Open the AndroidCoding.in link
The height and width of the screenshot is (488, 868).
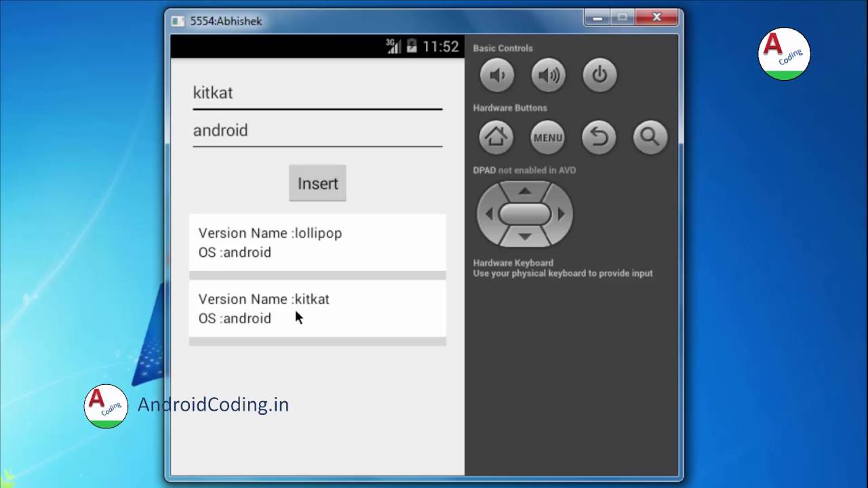[213, 405]
